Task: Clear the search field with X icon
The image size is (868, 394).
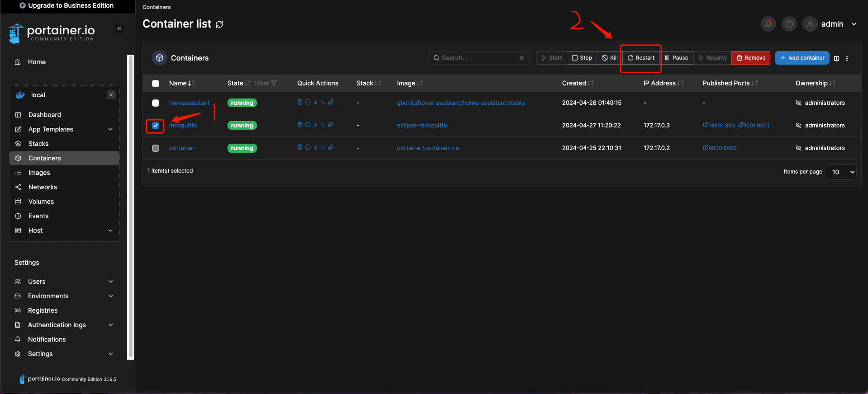Action: pos(522,58)
